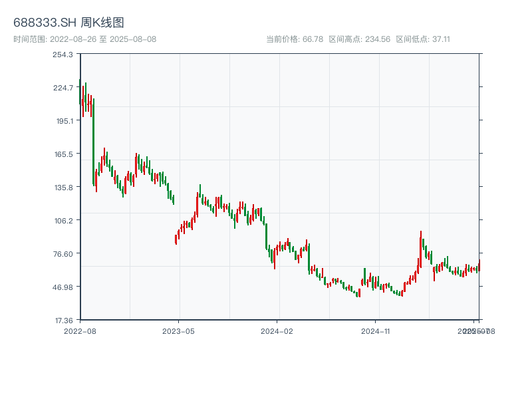Click the 17.36 y-axis bottom label

(x=63, y=321)
